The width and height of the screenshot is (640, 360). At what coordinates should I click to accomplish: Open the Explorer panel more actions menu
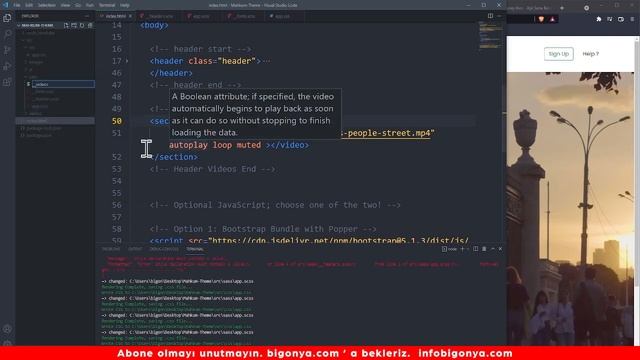coord(87,16)
